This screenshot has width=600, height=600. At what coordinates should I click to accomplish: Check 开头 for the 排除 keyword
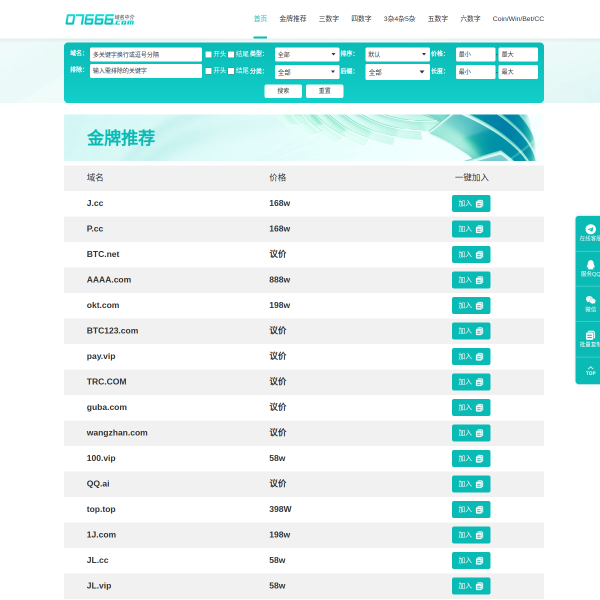pos(209,71)
